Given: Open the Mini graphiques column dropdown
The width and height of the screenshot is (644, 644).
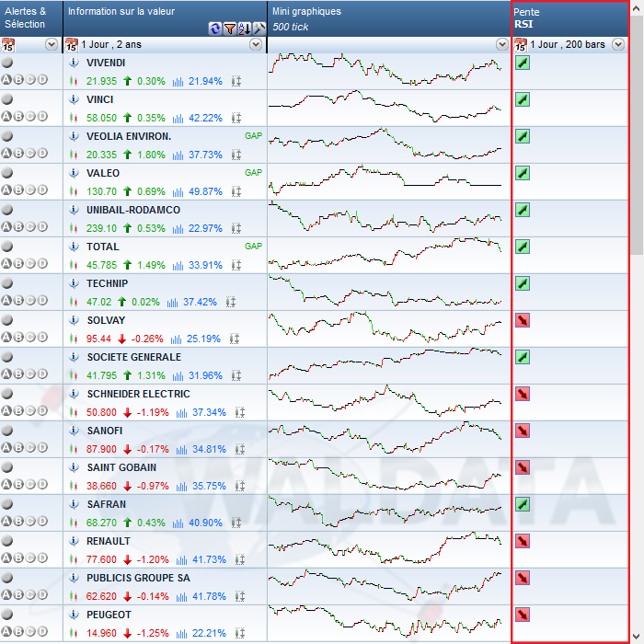Looking at the screenshot, I should (501, 44).
